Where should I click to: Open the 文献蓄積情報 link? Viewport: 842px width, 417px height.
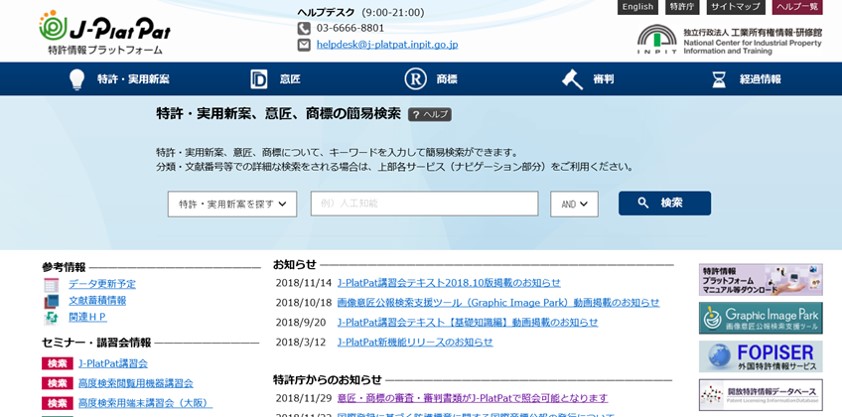97,301
